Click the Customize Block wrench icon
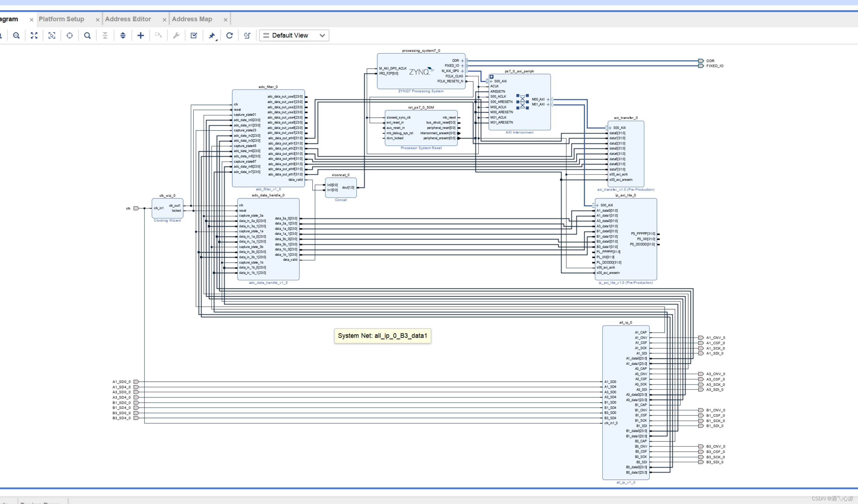 pos(176,35)
